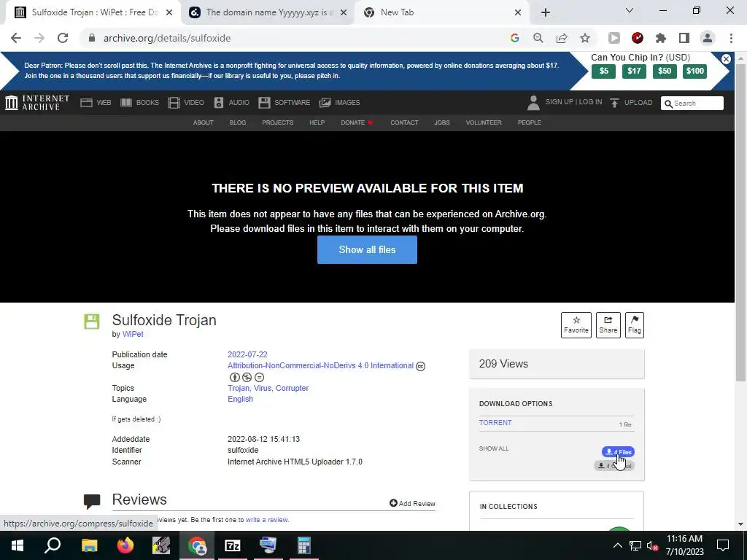The width and height of the screenshot is (747, 560).
Task: Switch to the Yyyyyy.xyz domain tab
Action: [x=267, y=12]
